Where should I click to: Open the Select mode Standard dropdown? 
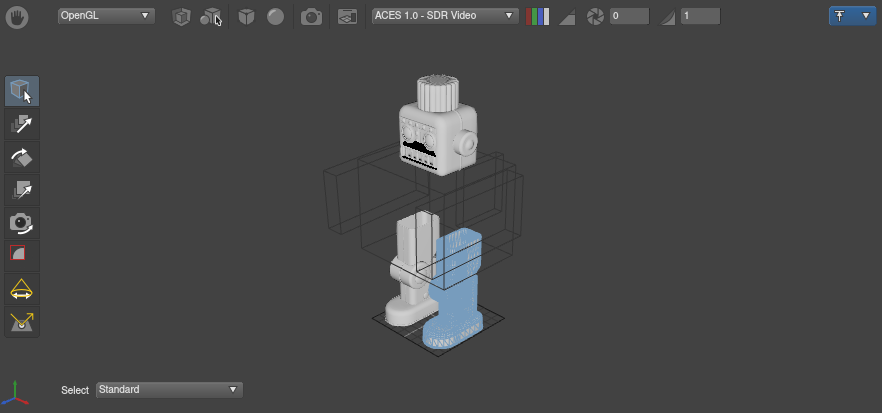tap(169, 390)
